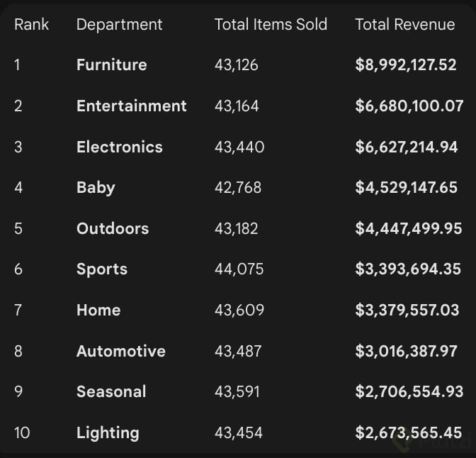Select the 42,768 items sold cell
The width and height of the screenshot is (476, 458).
(x=237, y=188)
